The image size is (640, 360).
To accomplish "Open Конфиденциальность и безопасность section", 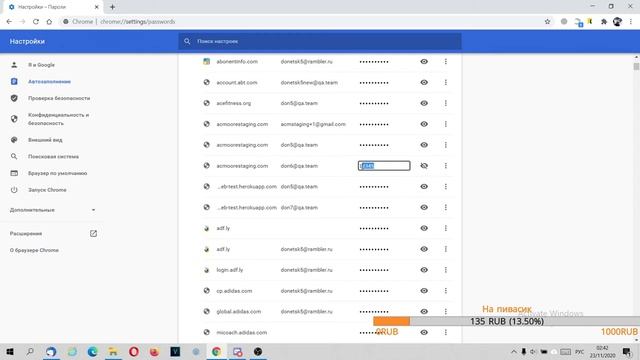I will 58,119.
